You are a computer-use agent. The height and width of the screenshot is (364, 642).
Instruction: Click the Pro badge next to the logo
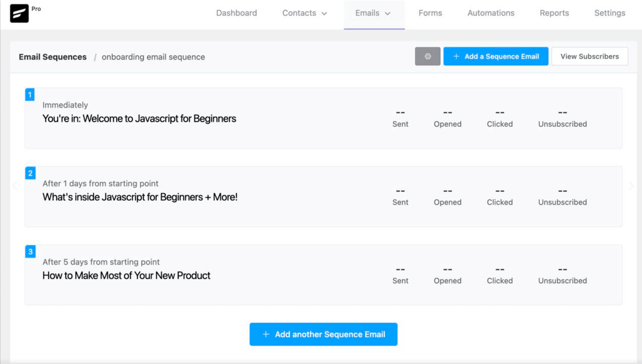[x=36, y=8]
